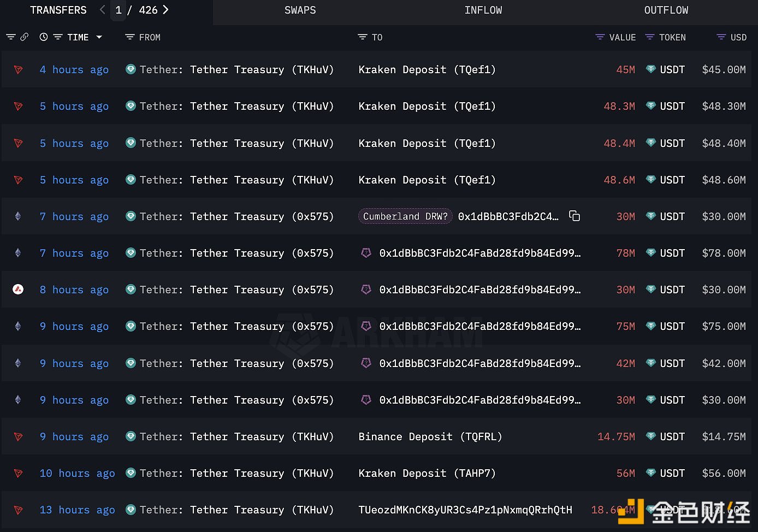The height and width of the screenshot is (532, 758).
Task: Filter by USD column
Action: click(721, 37)
